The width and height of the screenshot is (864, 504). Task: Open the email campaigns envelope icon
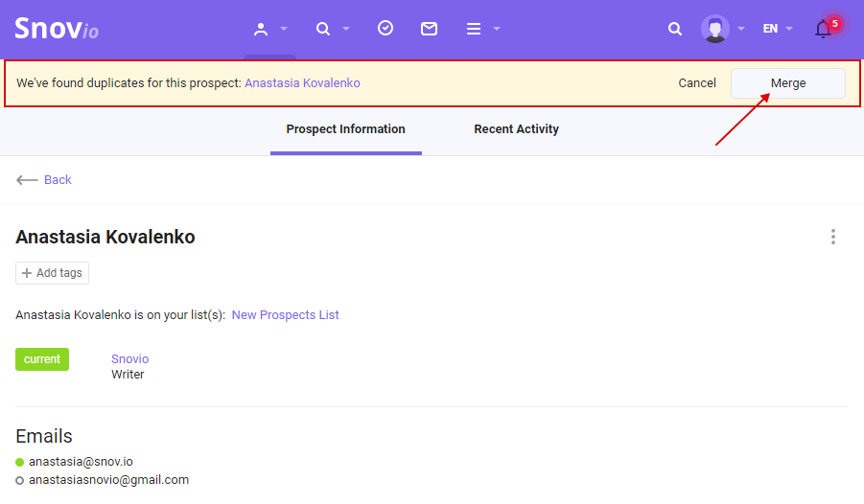coord(429,29)
